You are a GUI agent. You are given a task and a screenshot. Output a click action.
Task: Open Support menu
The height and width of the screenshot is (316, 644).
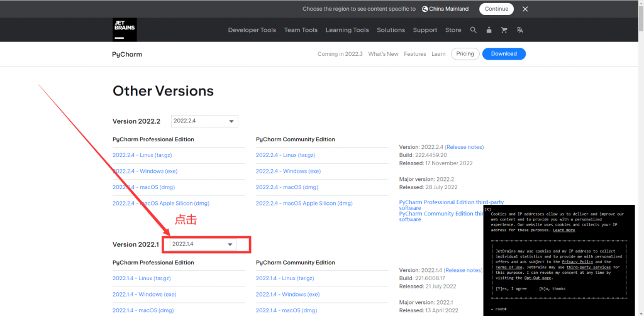click(x=425, y=30)
